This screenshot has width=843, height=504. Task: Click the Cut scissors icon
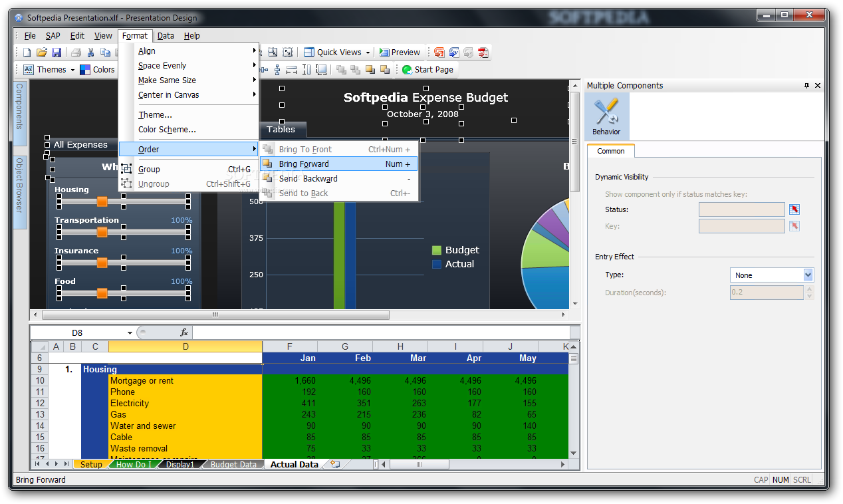[90, 53]
